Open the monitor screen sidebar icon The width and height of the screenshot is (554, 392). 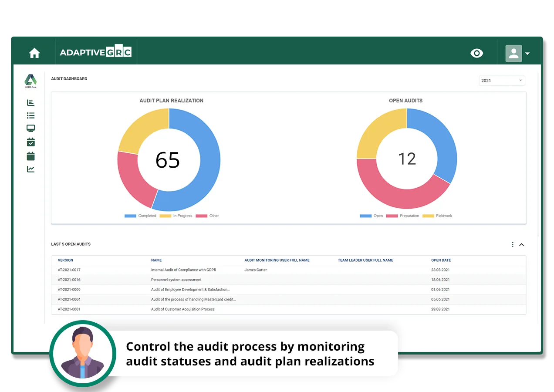(30, 128)
